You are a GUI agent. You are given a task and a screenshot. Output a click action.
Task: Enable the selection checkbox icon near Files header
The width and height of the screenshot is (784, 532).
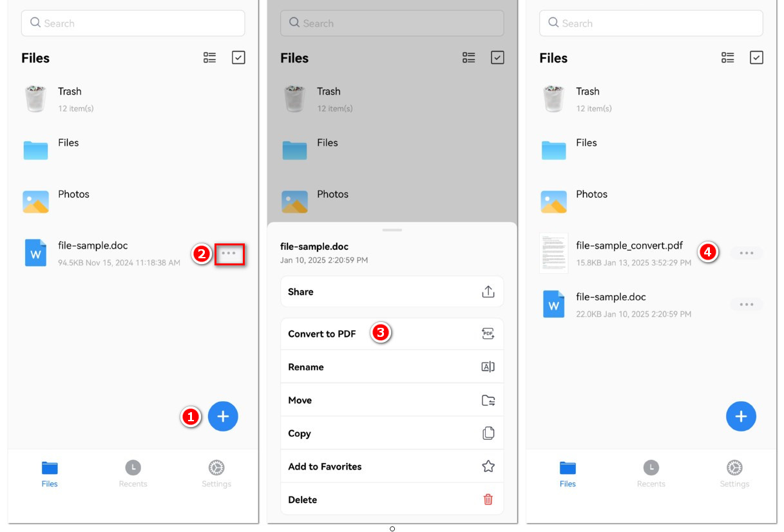[x=238, y=57]
